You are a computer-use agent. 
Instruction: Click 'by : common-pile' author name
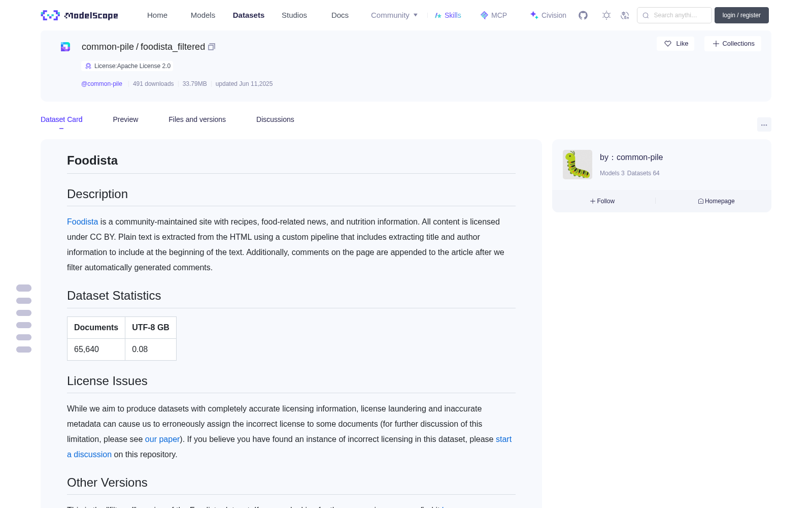[x=631, y=157]
